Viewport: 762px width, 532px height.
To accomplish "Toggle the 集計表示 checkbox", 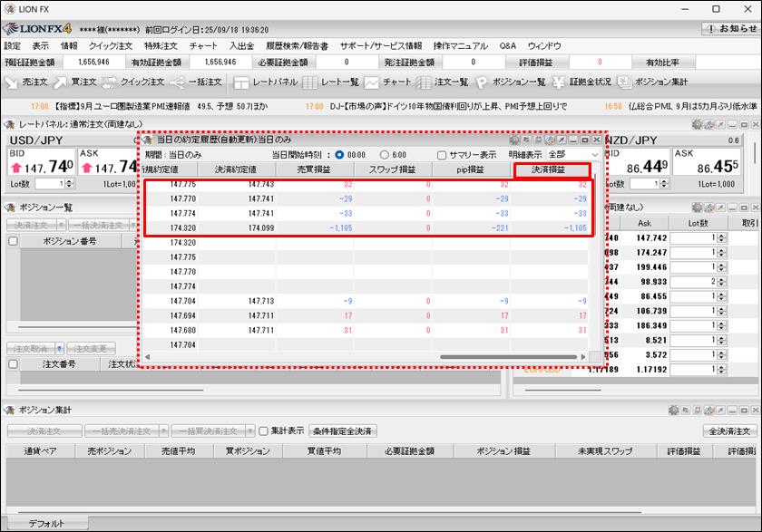I will pyautogui.click(x=264, y=431).
